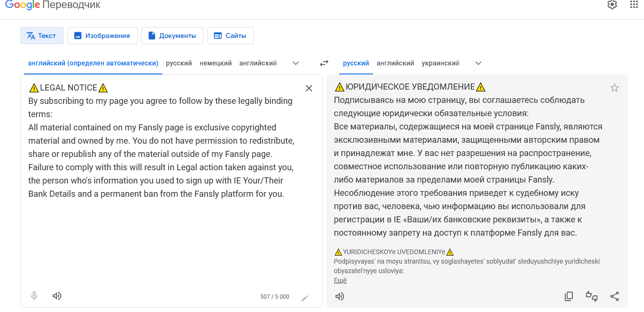Open the source text pencil edit icon
The height and width of the screenshot is (312, 644).
pyautogui.click(x=305, y=298)
